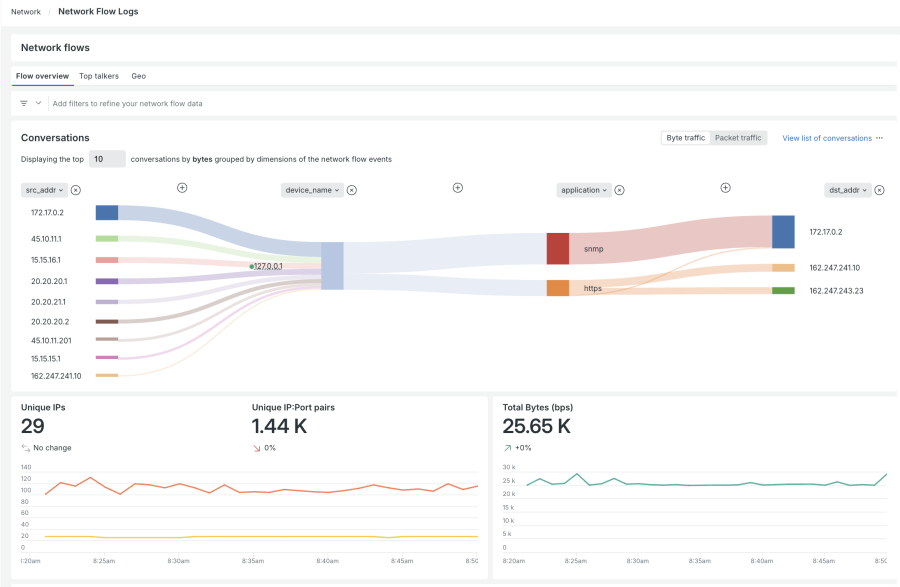Open the Flow overview tab
The width and height of the screenshot is (900, 587).
pyautogui.click(x=42, y=76)
